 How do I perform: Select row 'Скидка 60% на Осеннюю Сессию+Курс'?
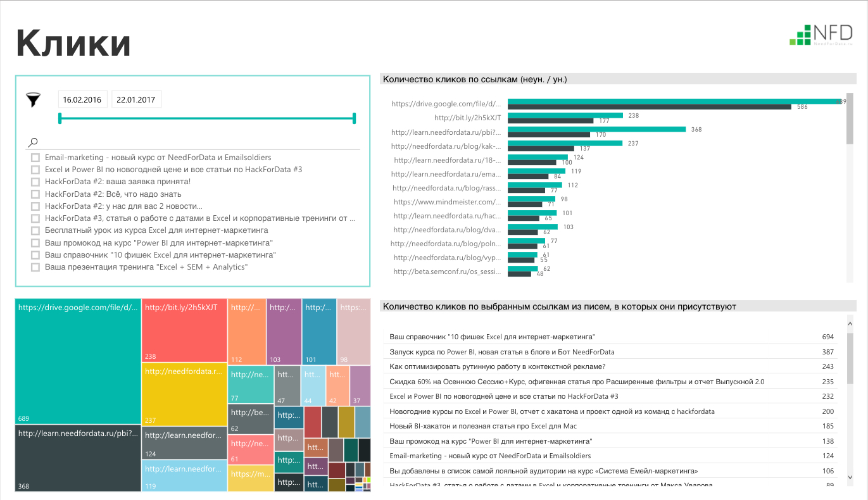(x=610, y=382)
